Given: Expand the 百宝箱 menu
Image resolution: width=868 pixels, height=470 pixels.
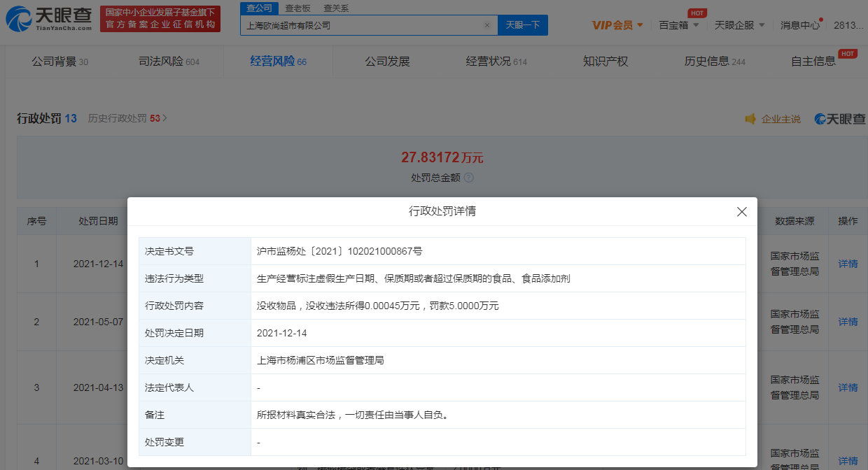Looking at the screenshot, I should pyautogui.click(x=678, y=25).
